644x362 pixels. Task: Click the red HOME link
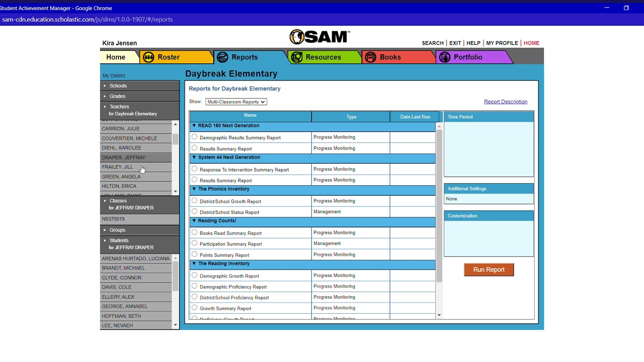click(531, 43)
